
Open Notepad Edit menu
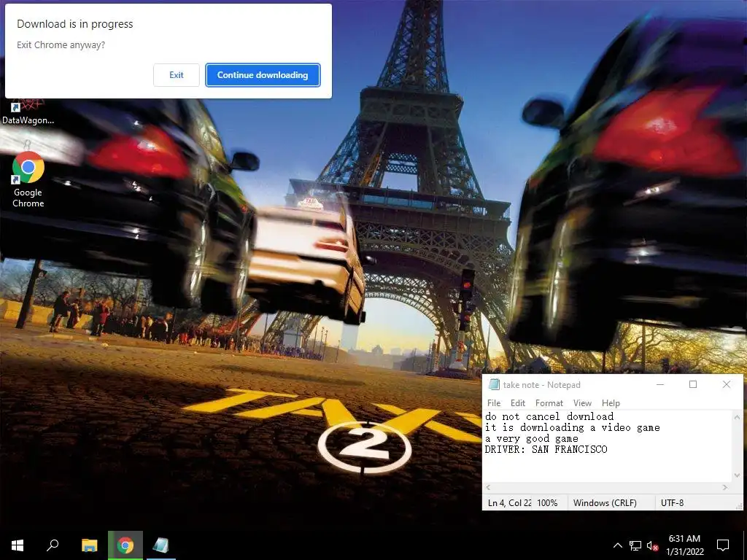click(518, 402)
